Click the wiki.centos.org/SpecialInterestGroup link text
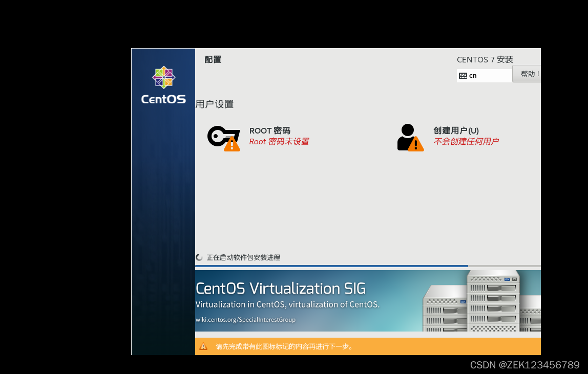This screenshot has width=588, height=374. point(246,320)
